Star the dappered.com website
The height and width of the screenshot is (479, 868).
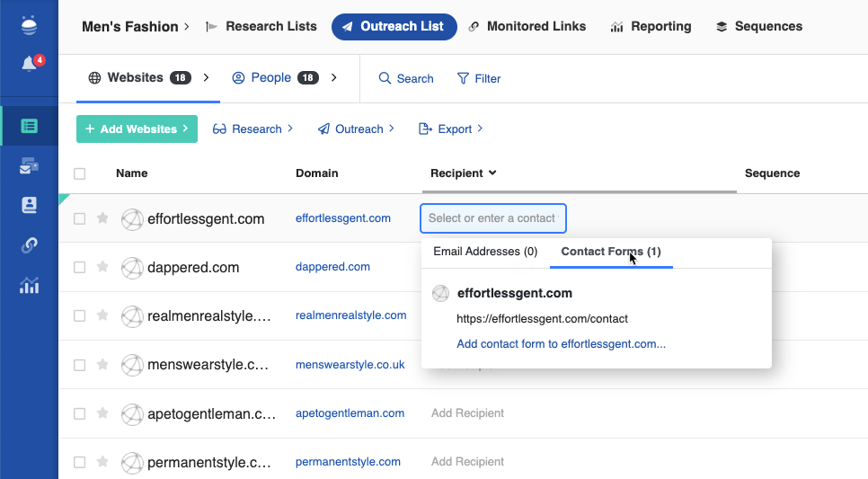[x=102, y=267]
